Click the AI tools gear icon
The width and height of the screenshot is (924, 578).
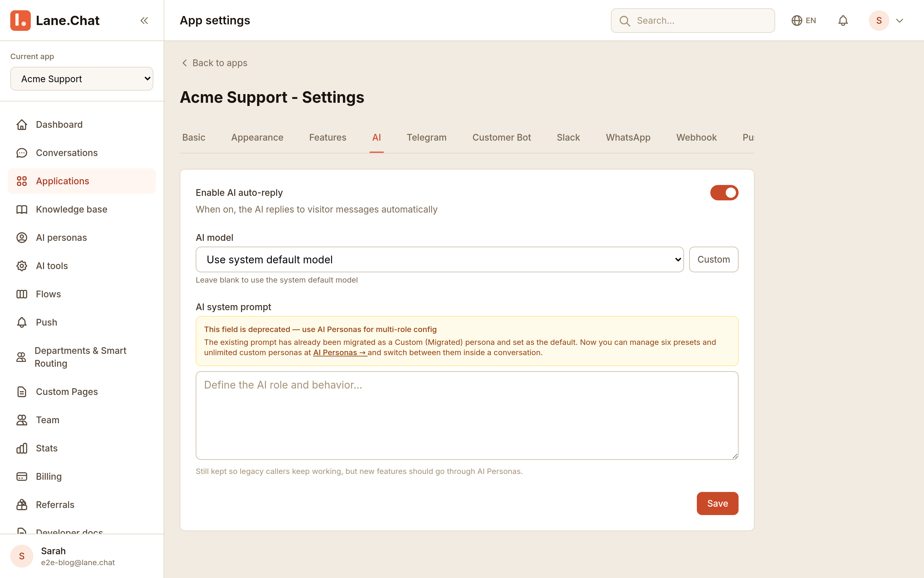pyautogui.click(x=22, y=266)
